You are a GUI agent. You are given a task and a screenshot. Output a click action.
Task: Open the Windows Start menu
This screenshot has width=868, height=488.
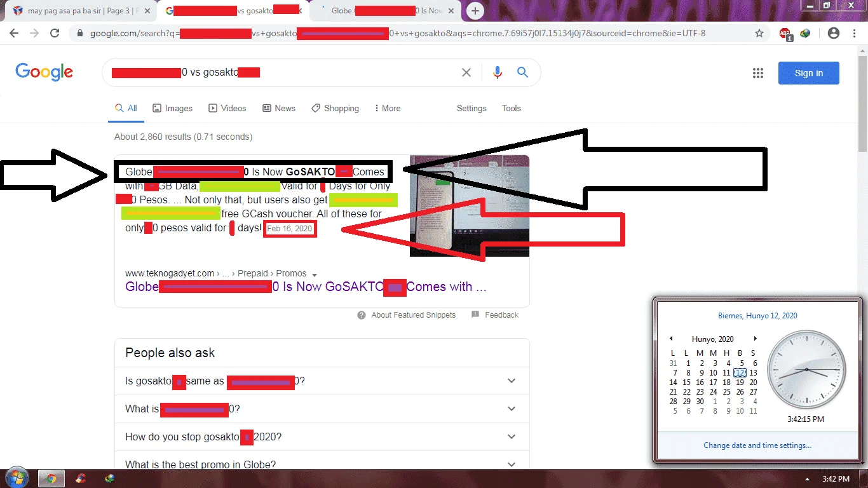pos(16,478)
